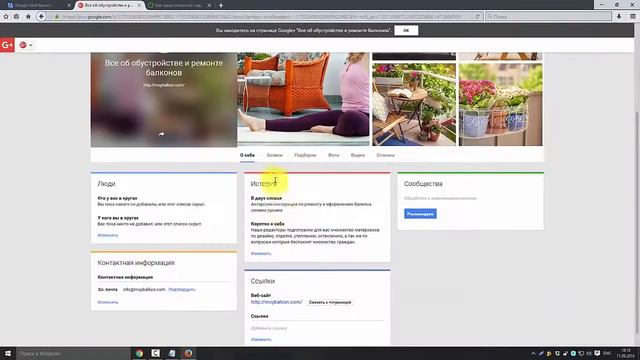Image resolution: width=640 pixels, height=360 pixels.
Task: Click 'Изменить' in the Ссылки card
Action: click(x=261, y=339)
